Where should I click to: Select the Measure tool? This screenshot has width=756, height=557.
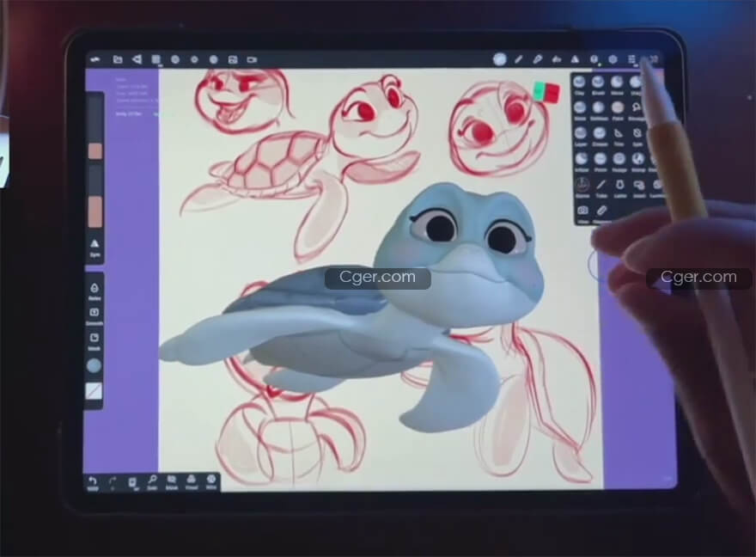pos(601,213)
